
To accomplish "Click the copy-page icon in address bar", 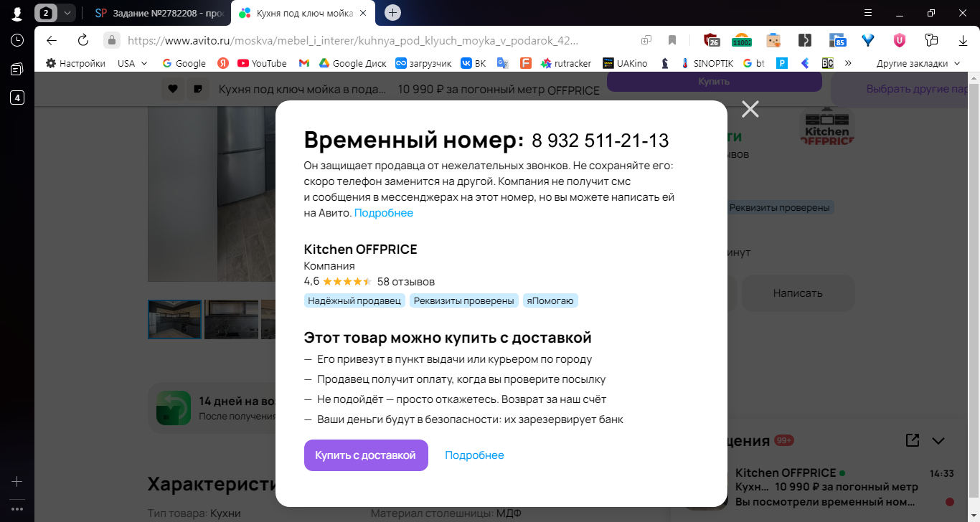I will [646, 40].
